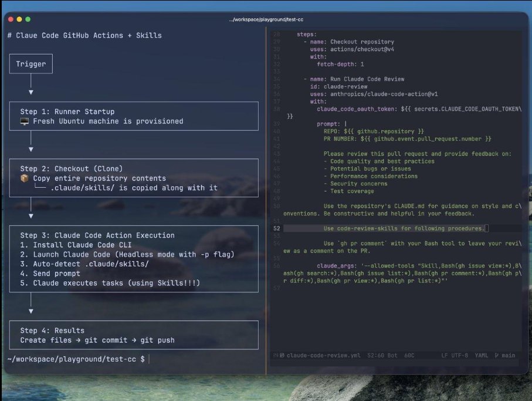Click 'Bot' indicator in the status line

click(392, 355)
